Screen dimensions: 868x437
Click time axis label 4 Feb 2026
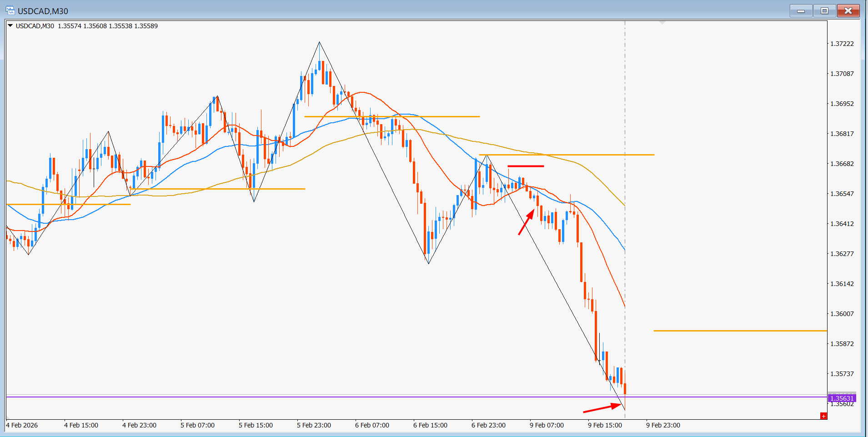click(22, 425)
